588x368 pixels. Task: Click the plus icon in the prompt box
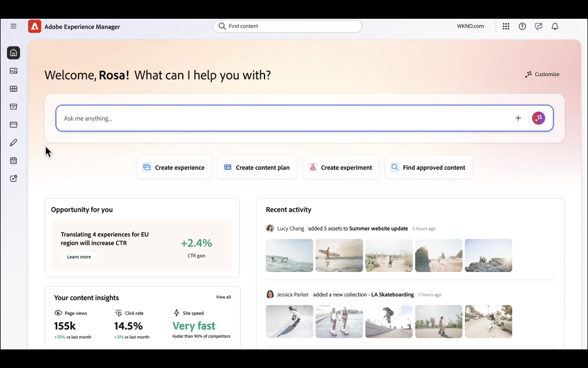[x=518, y=118]
